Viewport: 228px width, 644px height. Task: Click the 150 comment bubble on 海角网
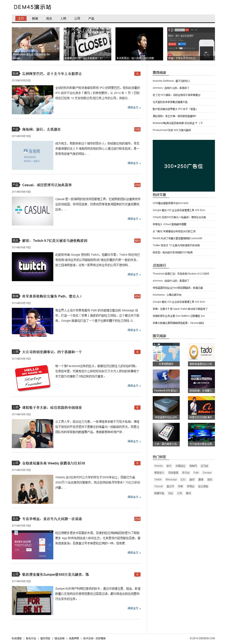[137, 130]
